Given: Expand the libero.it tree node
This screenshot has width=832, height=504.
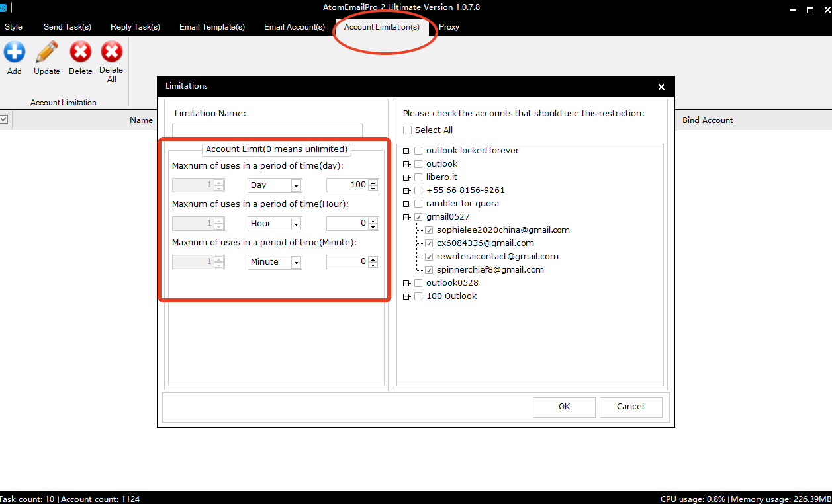Looking at the screenshot, I should click(x=406, y=178).
